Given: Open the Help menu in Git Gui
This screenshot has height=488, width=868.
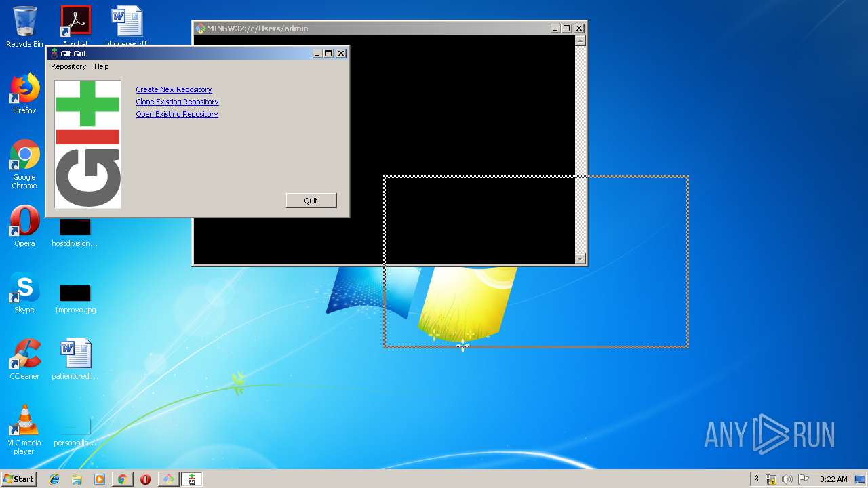Looking at the screenshot, I should click(x=102, y=66).
